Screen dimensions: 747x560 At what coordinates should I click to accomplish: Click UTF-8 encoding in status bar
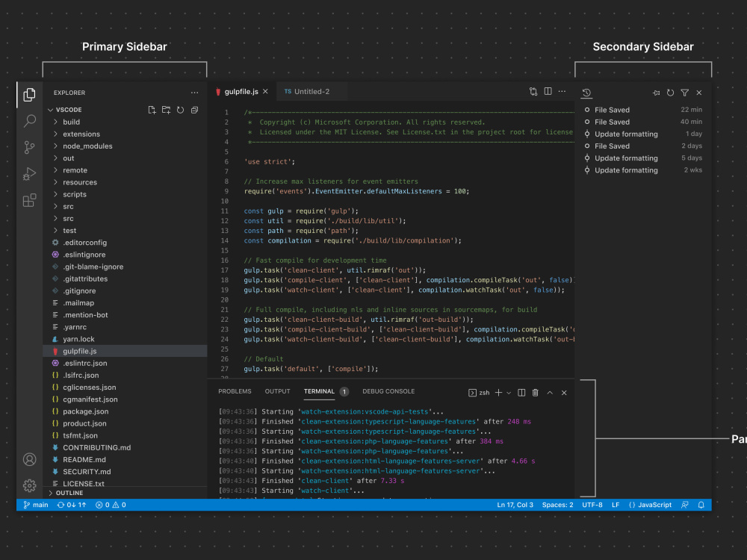[x=592, y=505]
